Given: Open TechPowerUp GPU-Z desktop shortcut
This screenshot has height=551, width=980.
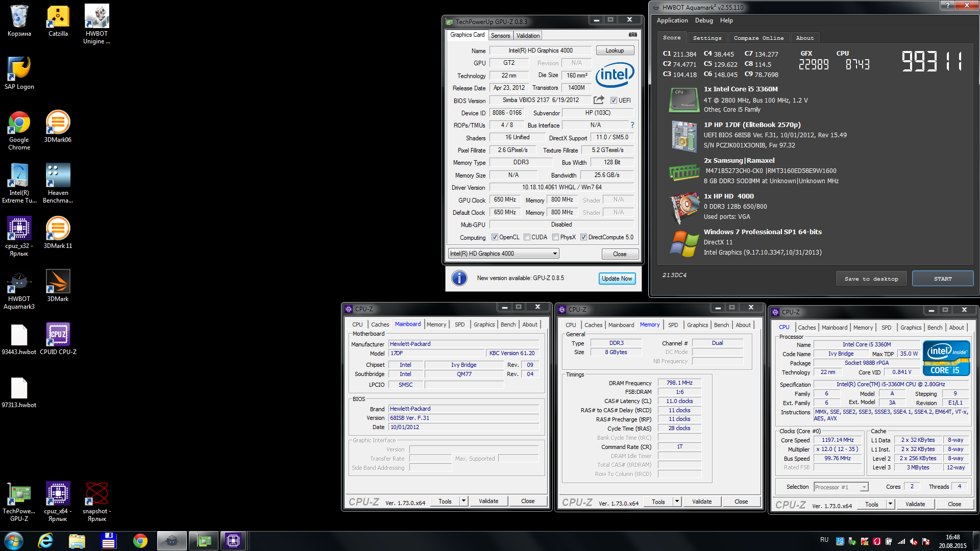Looking at the screenshot, I should pos(19,502).
